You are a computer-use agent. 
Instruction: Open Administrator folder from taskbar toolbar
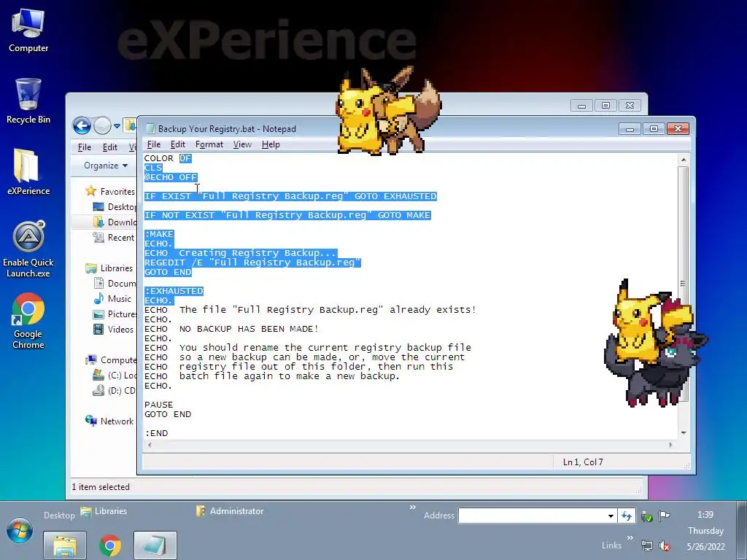pos(230,511)
